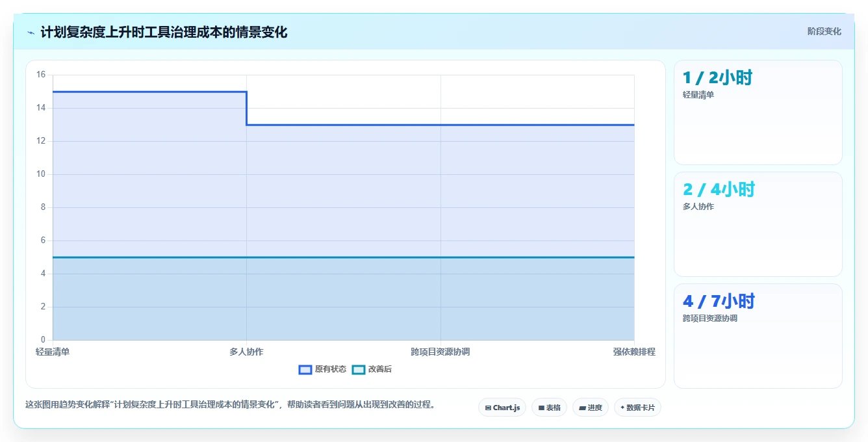
Task: Click the lightning icon beside the chart title
Action: [31, 32]
